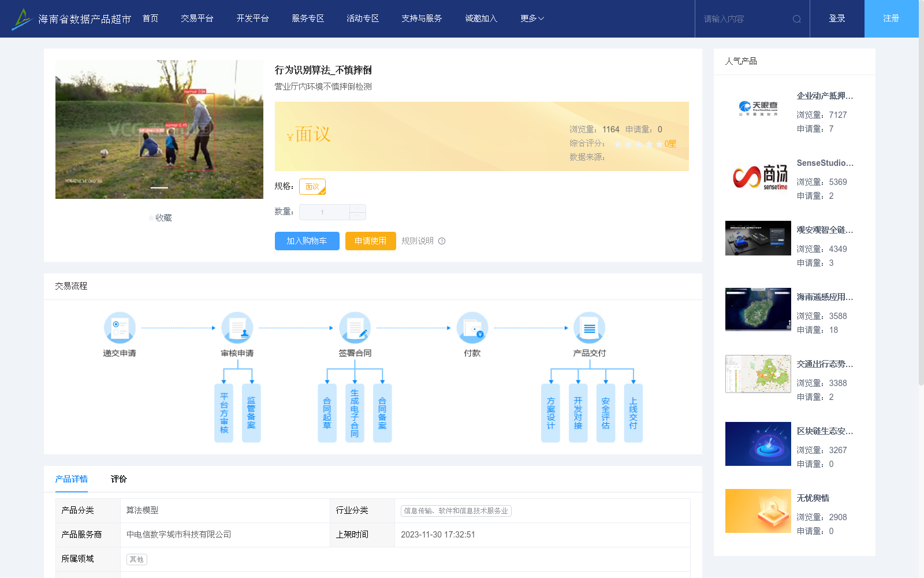Viewport: 924px width, 578px height.
Task: Click the 开发对接 sub-step box
Action: click(x=578, y=413)
